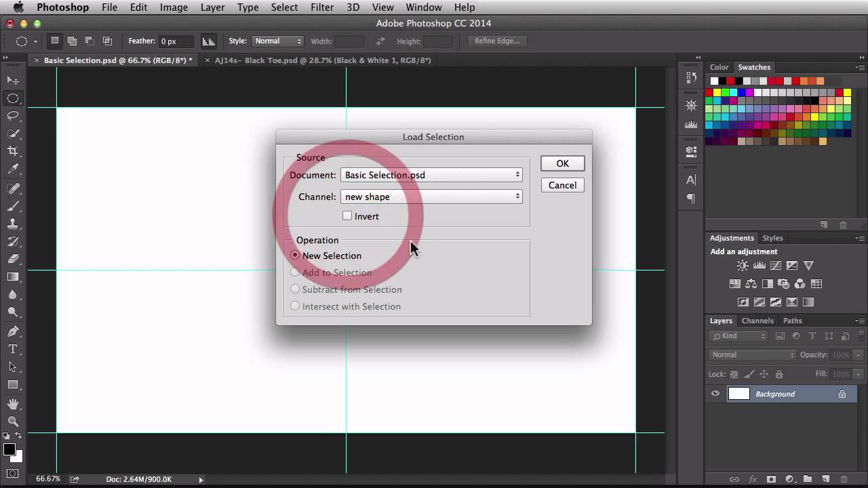
Task: Create a new layer
Action: click(x=825, y=479)
